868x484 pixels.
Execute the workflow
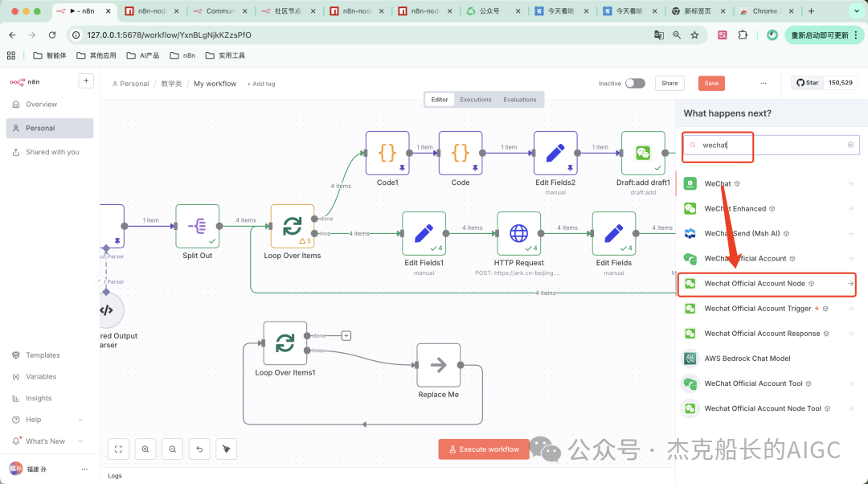pos(484,449)
